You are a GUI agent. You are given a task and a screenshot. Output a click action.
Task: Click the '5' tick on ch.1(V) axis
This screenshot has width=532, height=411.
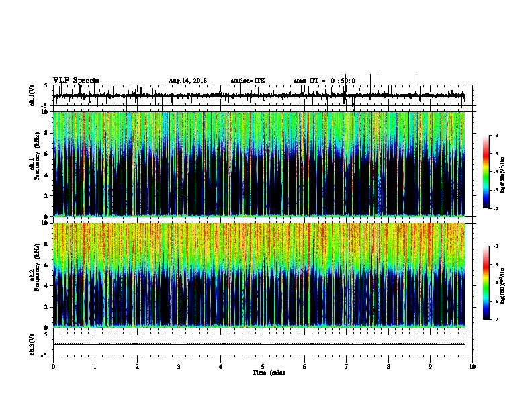[46, 85]
